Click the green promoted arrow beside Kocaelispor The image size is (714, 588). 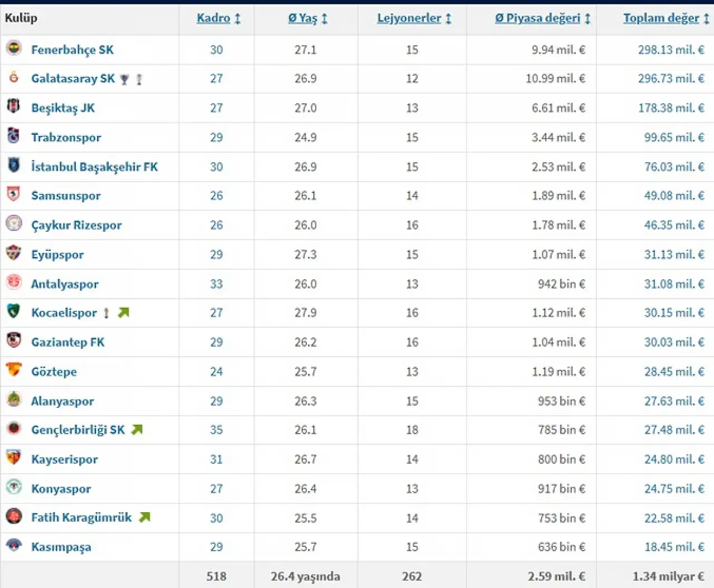click(123, 313)
